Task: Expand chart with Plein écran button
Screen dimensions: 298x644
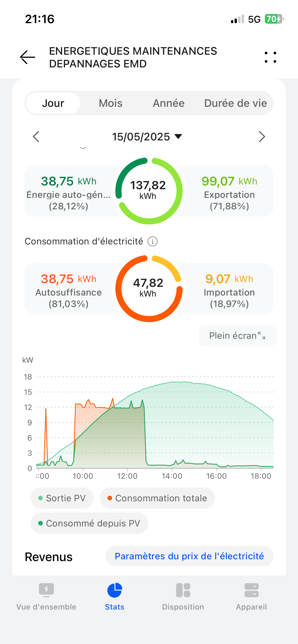Action: click(x=237, y=335)
